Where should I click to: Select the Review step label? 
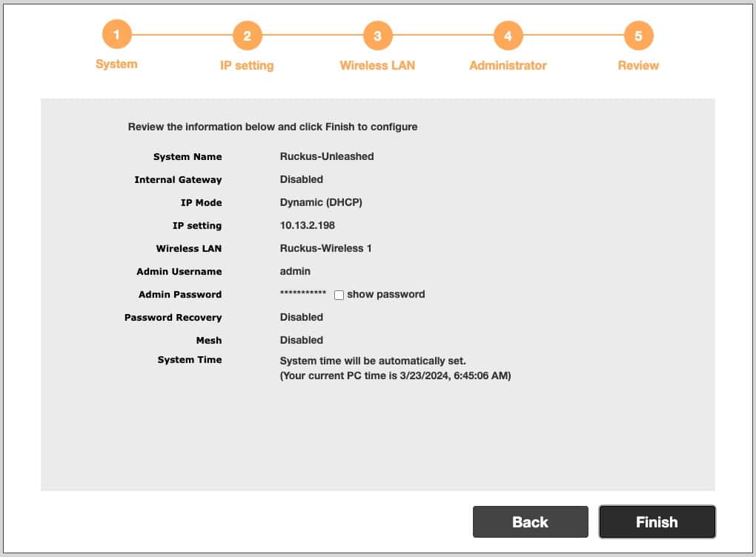[x=638, y=66]
